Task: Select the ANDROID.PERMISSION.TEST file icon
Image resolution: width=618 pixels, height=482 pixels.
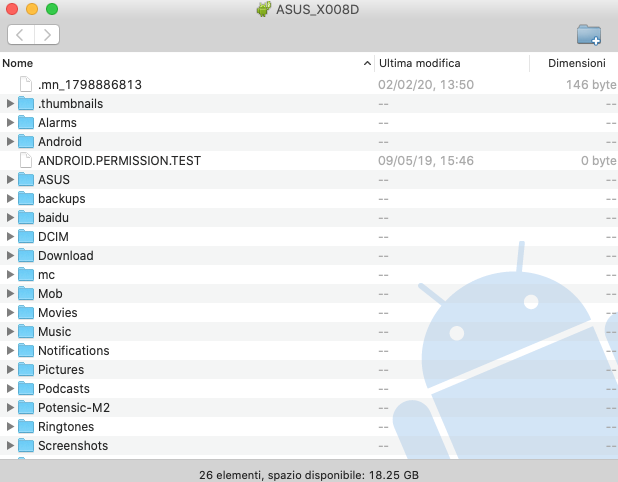Action: 26,160
